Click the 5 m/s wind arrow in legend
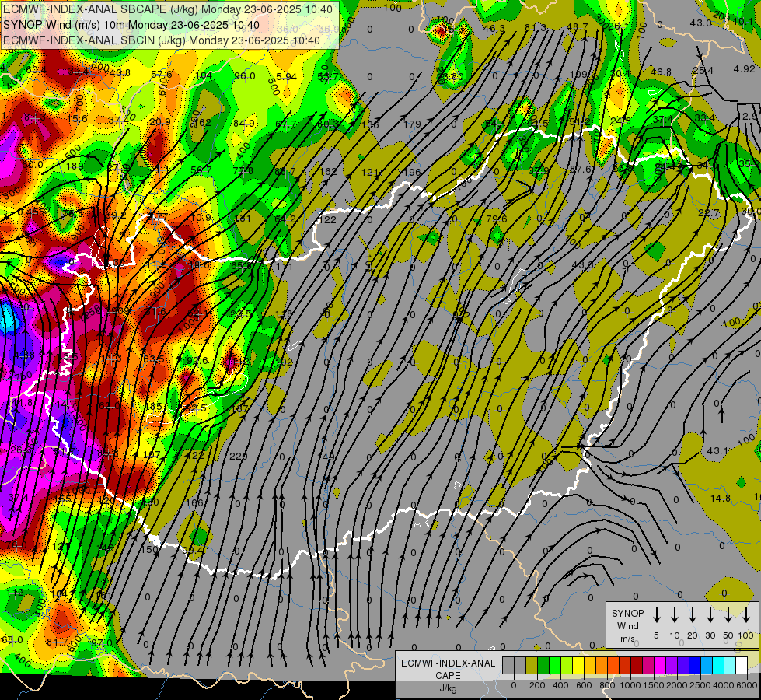 click(x=656, y=614)
